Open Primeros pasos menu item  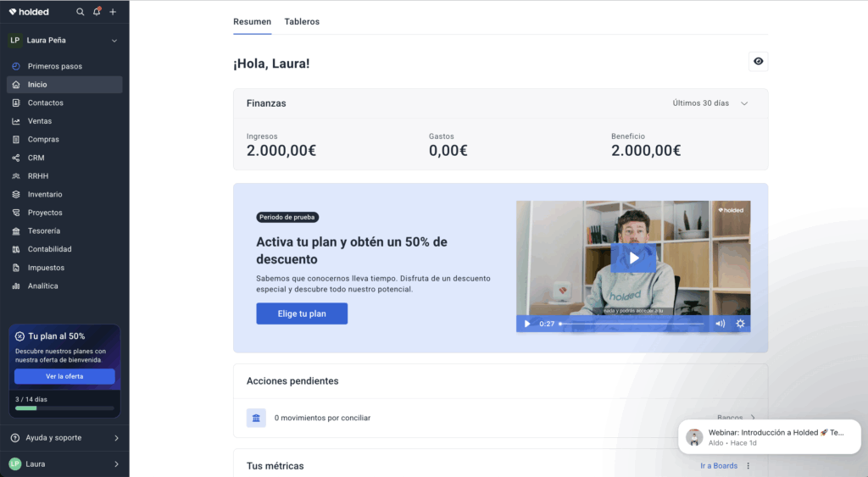tap(64, 66)
